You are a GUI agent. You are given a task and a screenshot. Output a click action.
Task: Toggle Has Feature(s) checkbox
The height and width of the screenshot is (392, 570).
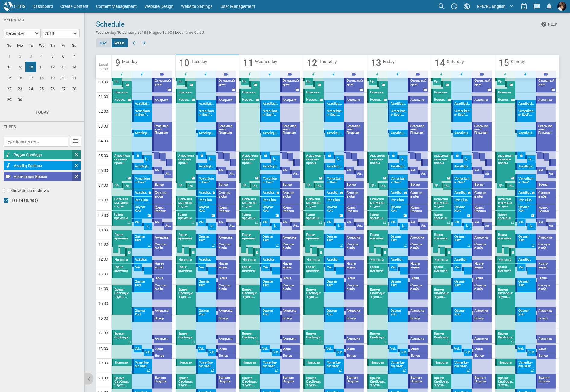(6, 200)
